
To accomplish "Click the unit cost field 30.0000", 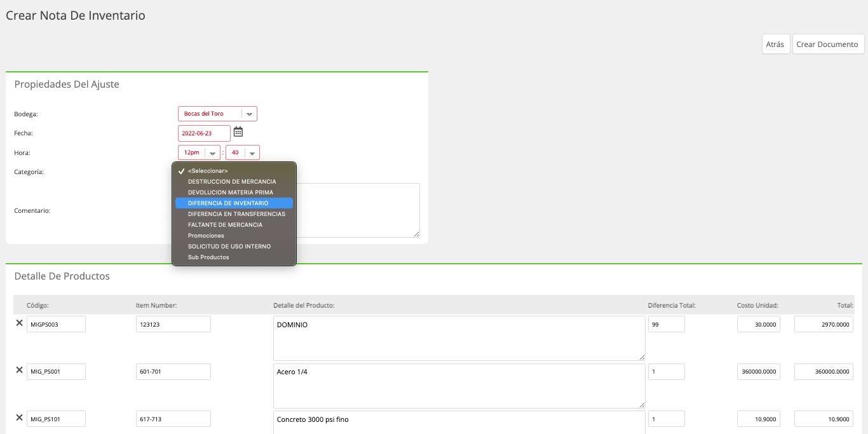I will point(759,324).
